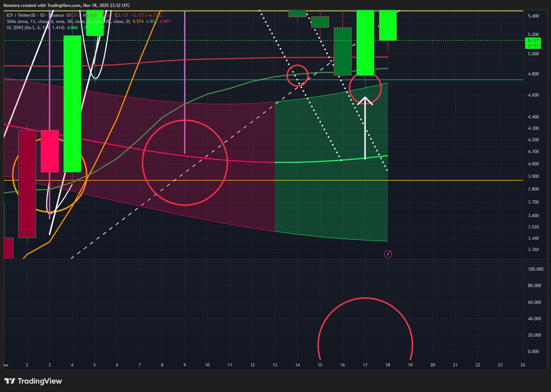The height and width of the screenshot is (392, 551).
Task: Click the 4.800 price scale label
Action: point(533,74)
